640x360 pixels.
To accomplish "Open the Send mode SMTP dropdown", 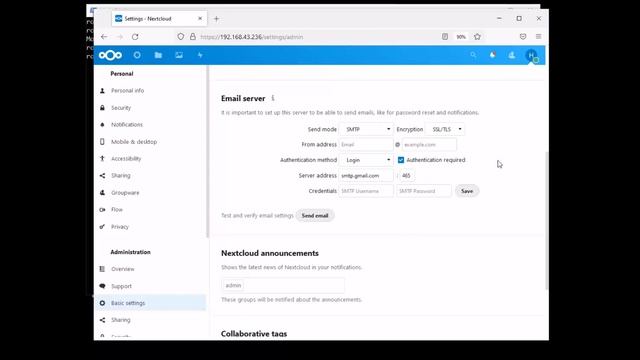I will (x=366, y=129).
